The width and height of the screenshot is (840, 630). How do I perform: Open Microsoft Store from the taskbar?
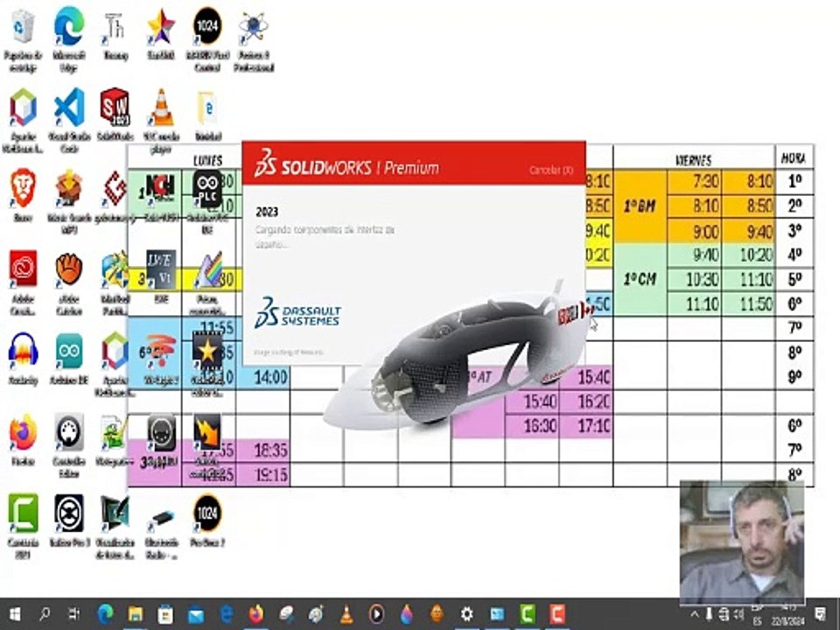pyautogui.click(x=165, y=614)
